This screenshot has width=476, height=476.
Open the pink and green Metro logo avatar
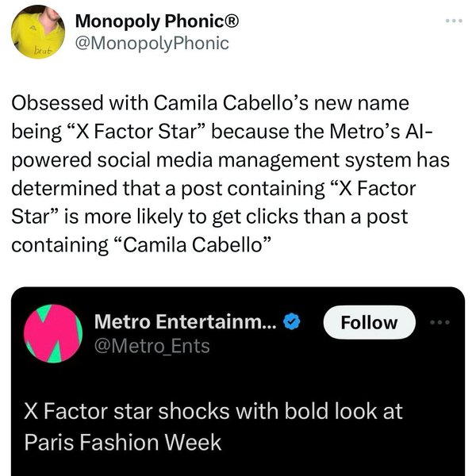click(x=52, y=332)
